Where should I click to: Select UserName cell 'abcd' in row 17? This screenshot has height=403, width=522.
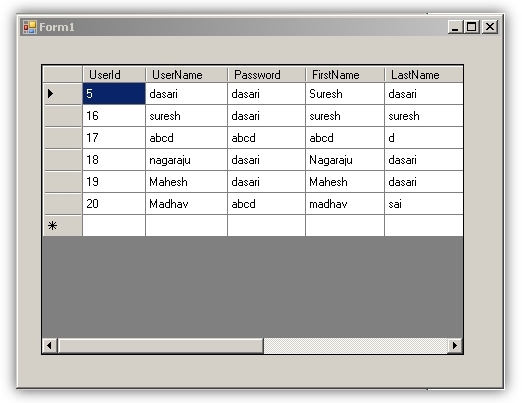[x=187, y=138]
